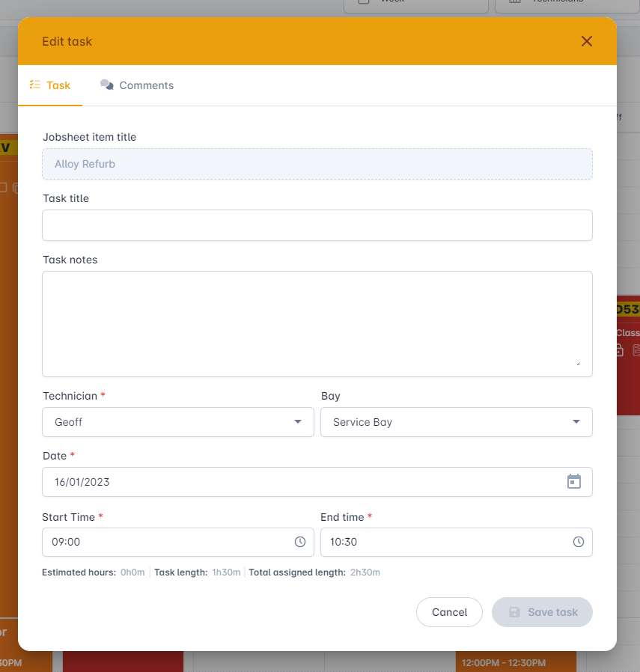Expand the Bay dropdown arrow
The width and height of the screenshot is (640, 672).
576,422
